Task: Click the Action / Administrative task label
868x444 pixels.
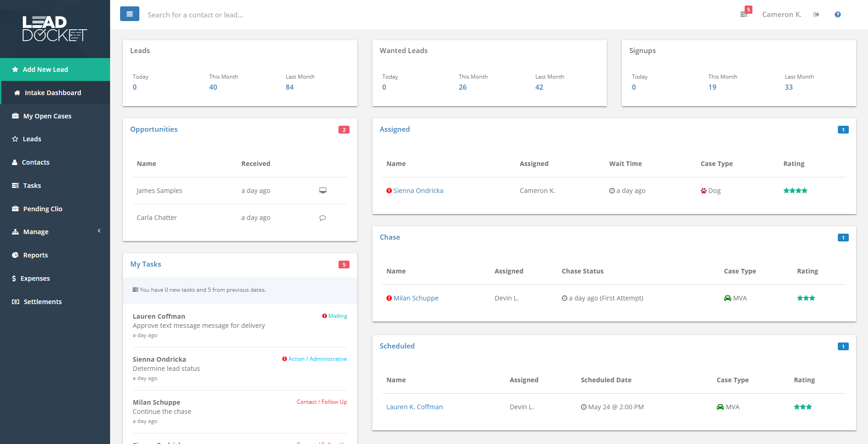Action: click(317, 358)
